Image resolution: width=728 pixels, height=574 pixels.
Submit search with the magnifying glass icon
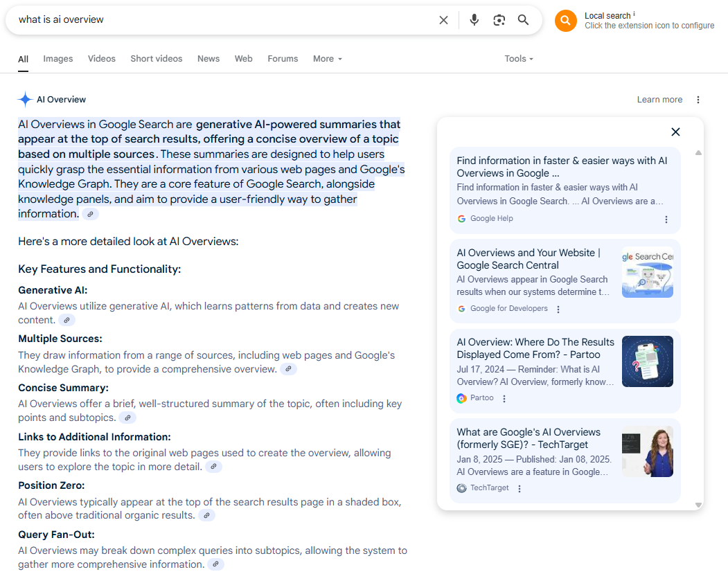point(523,20)
